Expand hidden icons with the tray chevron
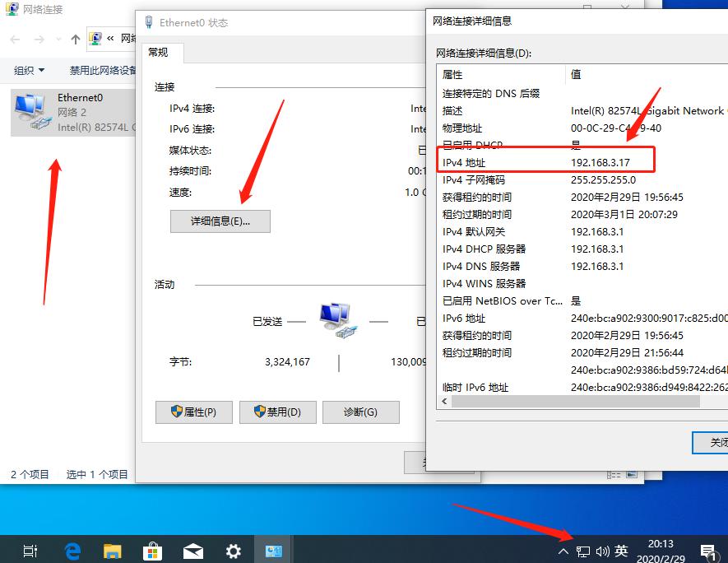 pos(563,551)
